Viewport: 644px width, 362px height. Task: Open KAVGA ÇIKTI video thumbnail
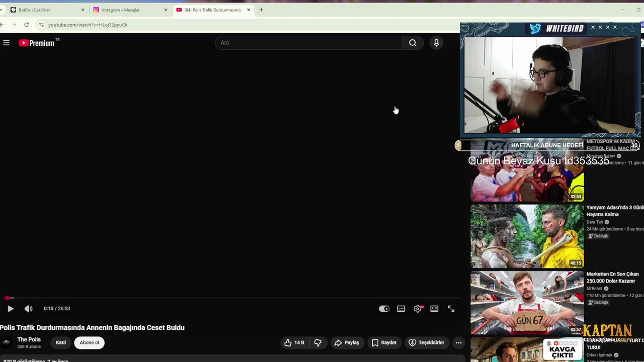coord(527,350)
